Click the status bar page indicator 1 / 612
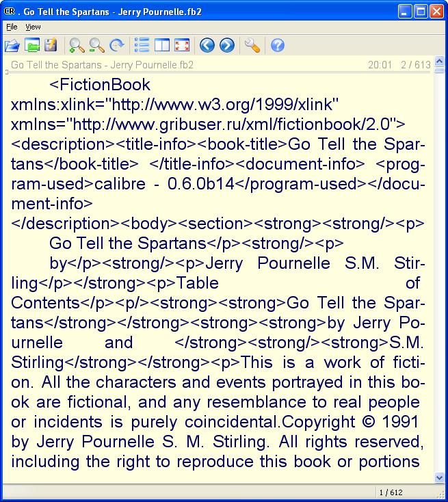The height and width of the screenshot is (502, 448). 391,492
